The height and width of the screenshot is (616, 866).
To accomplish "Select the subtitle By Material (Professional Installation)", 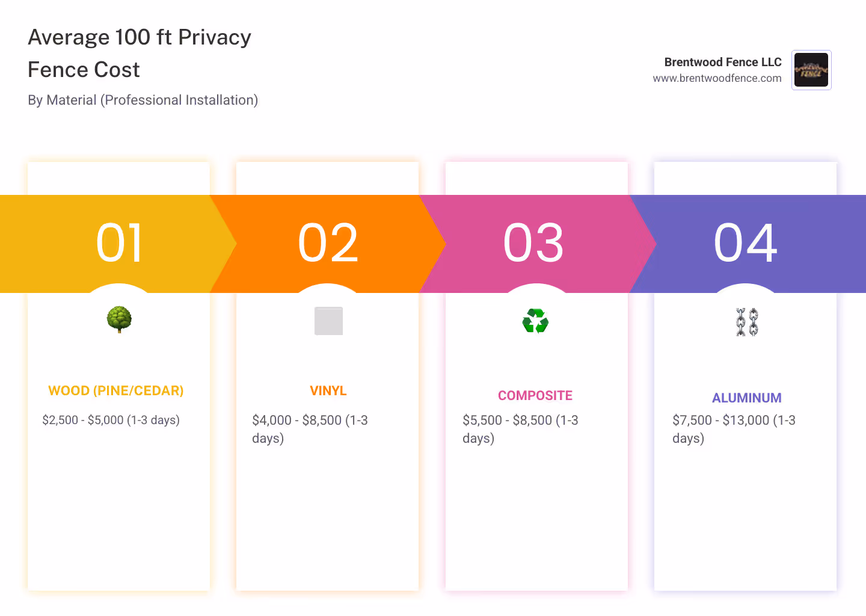I will point(143,100).
